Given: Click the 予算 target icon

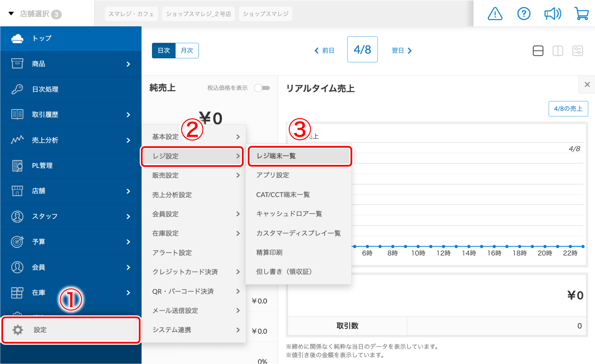Looking at the screenshot, I should tap(17, 242).
